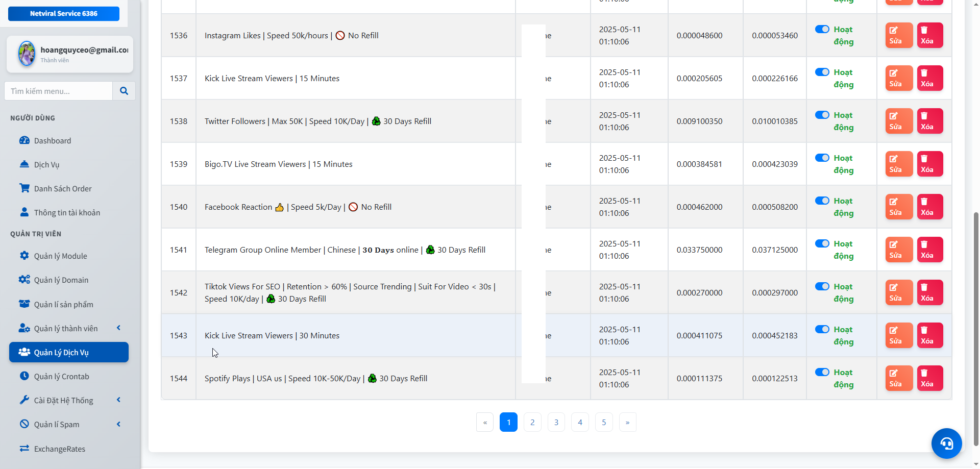Click the Dashboard gauge icon
This screenshot has width=980, height=469.
point(24,140)
